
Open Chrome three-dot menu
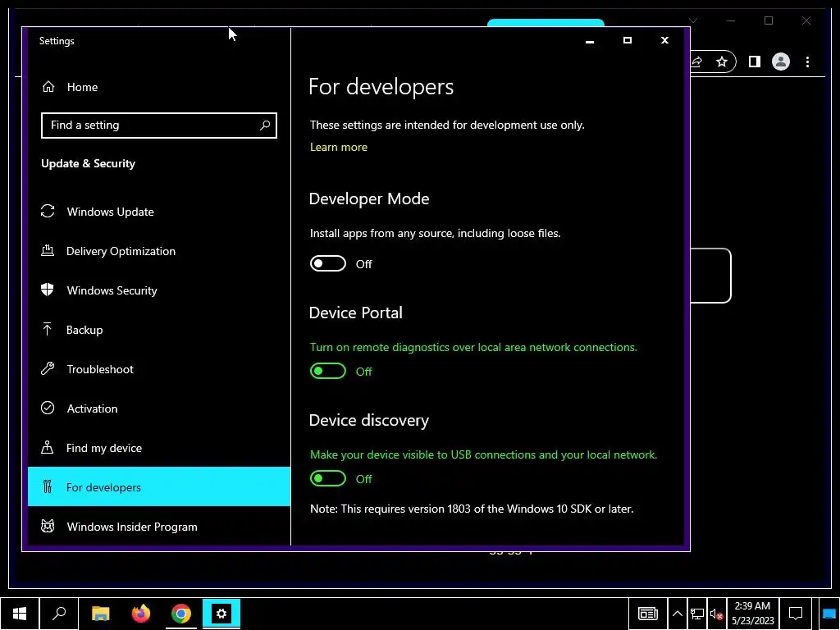807,62
